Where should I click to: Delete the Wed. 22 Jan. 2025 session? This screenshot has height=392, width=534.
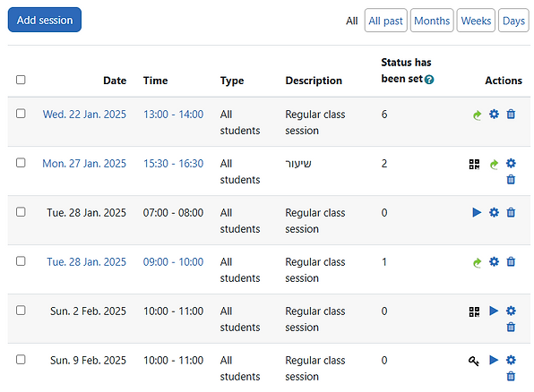[x=511, y=114]
